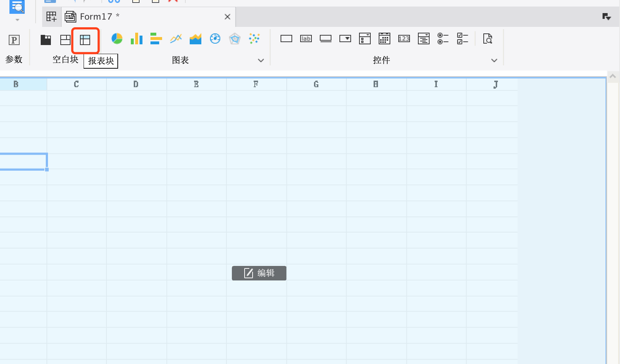Select column B header

(23, 84)
